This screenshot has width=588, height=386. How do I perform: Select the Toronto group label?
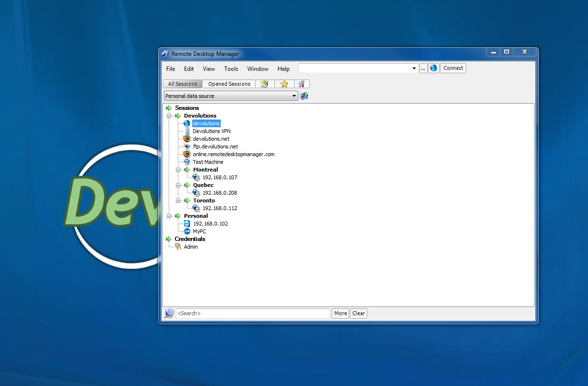click(204, 200)
